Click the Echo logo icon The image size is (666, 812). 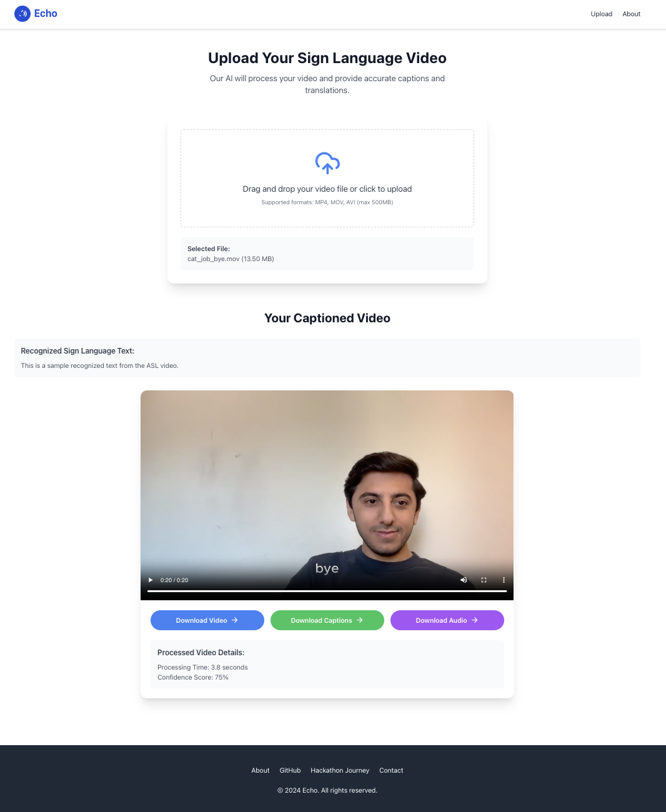coord(22,14)
